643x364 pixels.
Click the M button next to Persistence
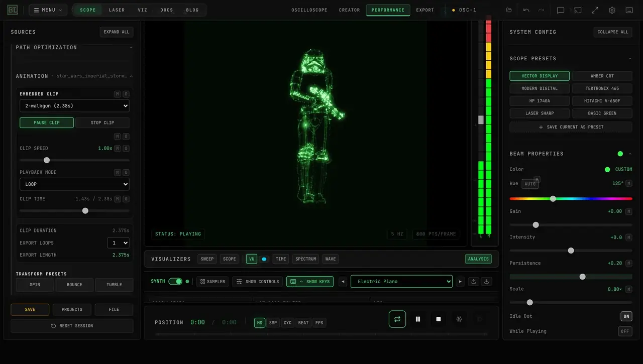[629, 263]
